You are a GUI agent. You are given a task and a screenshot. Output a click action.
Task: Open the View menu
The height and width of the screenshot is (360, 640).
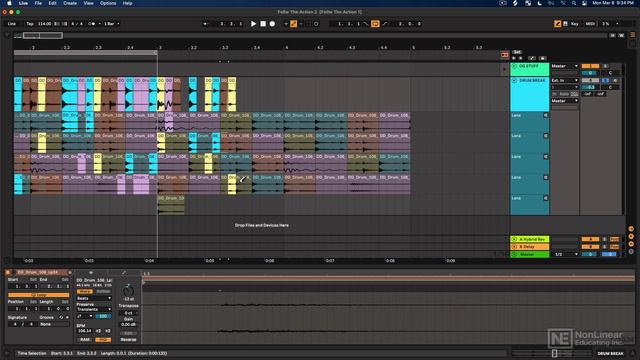(88, 3)
